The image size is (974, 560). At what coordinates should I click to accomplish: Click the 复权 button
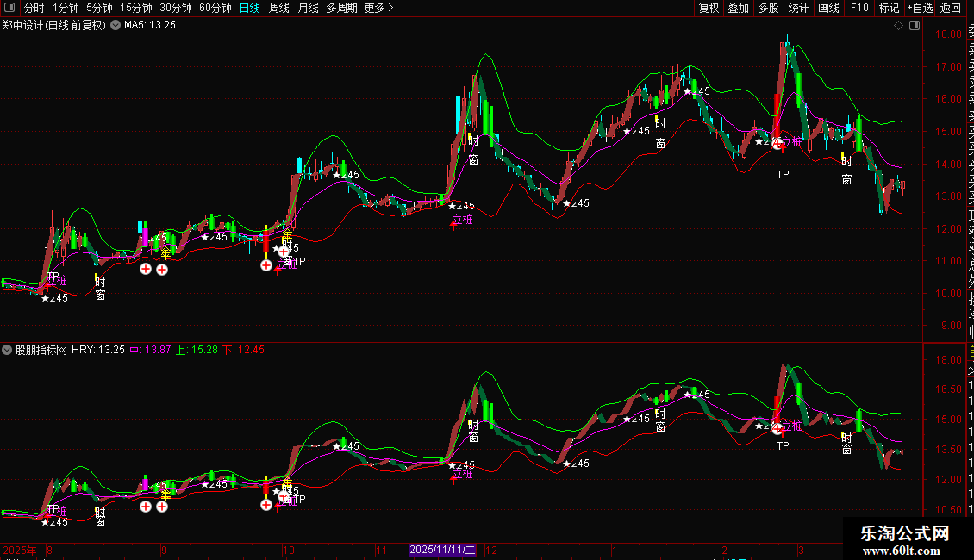(x=709, y=8)
